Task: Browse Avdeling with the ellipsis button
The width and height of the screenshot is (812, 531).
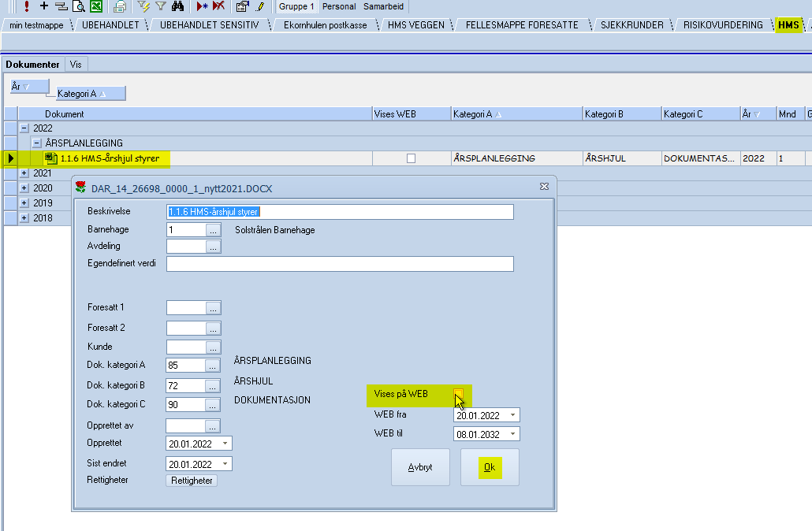Action: click(213, 247)
